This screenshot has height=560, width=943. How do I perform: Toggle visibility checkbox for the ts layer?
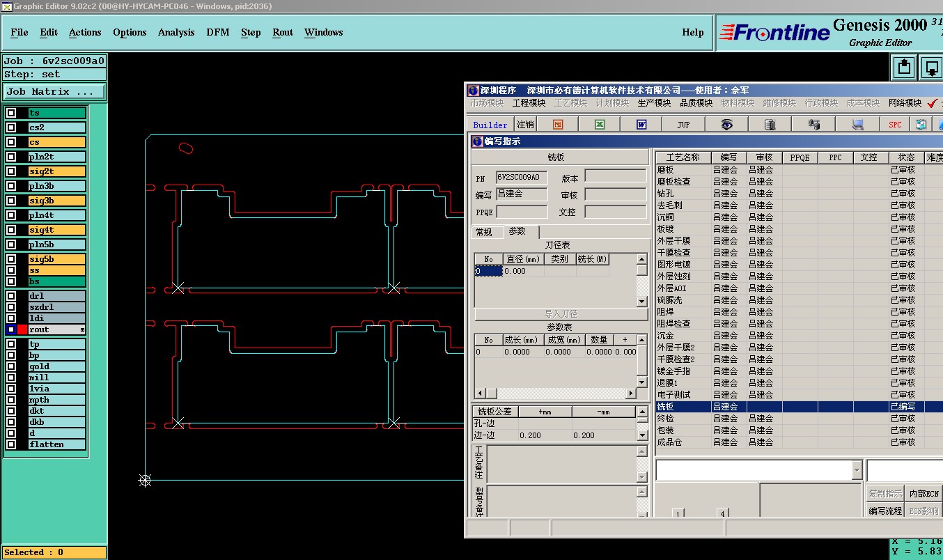click(11, 113)
